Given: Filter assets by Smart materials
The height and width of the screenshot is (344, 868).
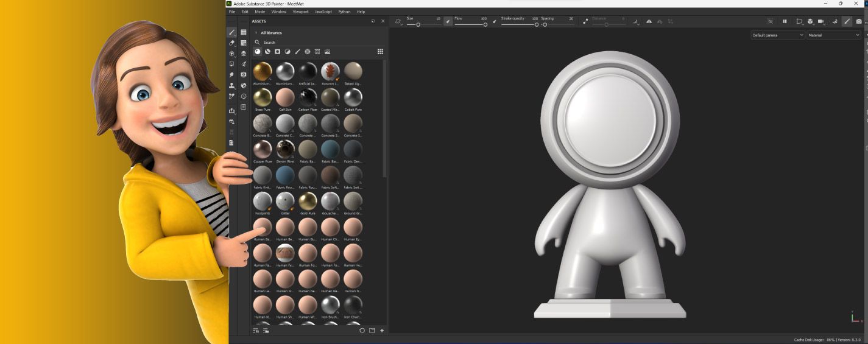Looking at the screenshot, I should 267,52.
